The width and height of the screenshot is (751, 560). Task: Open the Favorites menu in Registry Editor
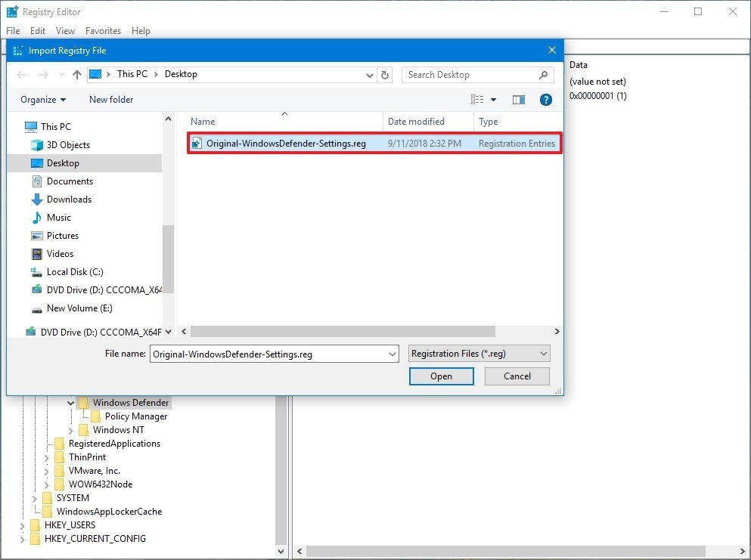click(x=103, y=31)
